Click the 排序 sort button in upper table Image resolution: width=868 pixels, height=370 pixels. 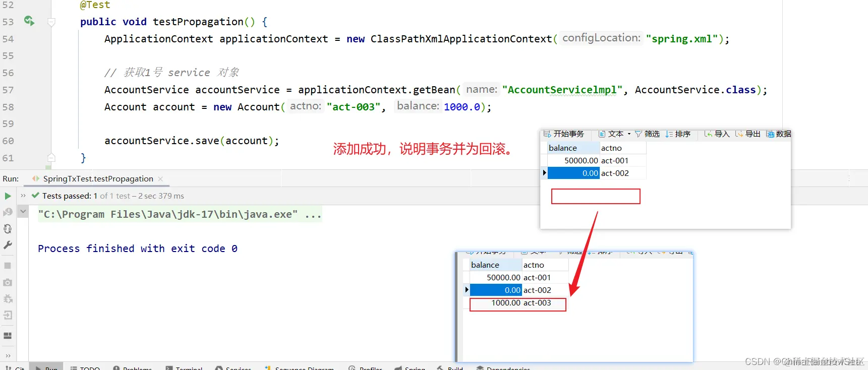click(678, 134)
